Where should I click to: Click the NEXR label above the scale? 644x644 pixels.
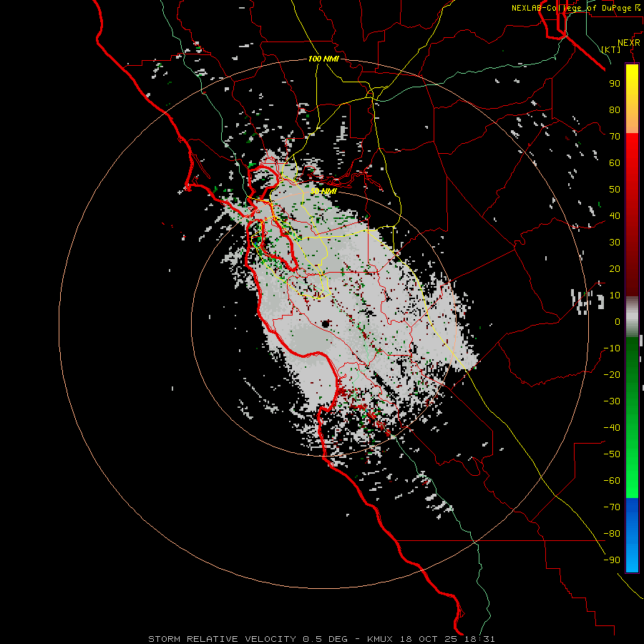(629, 43)
